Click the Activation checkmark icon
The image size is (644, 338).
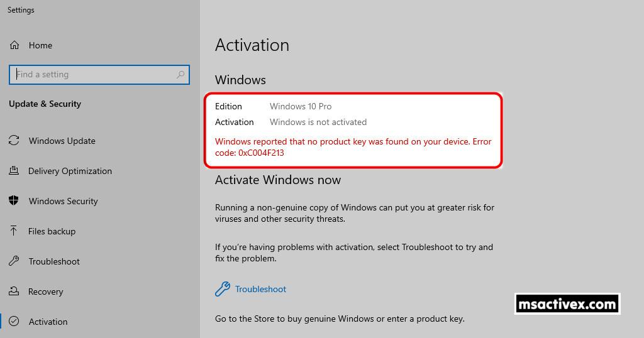coord(14,322)
